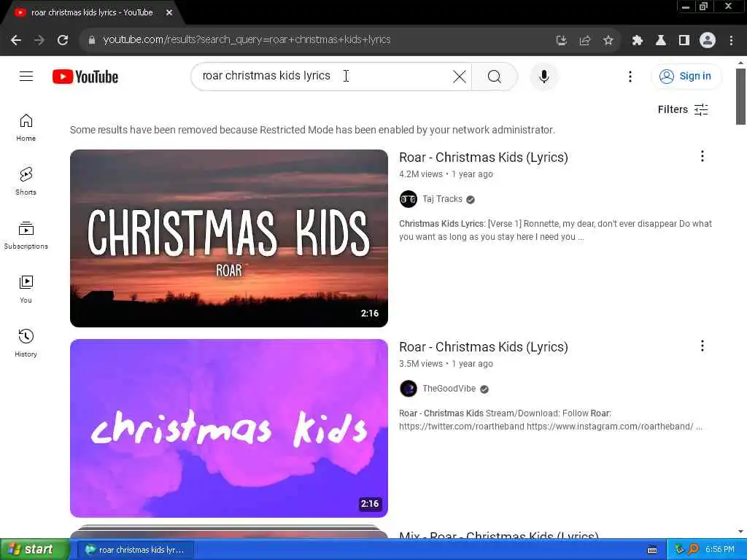The width and height of the screenshot is (747, 560).
Task: Open the browser Extensions puzzle icon
Action: (638, 41)
